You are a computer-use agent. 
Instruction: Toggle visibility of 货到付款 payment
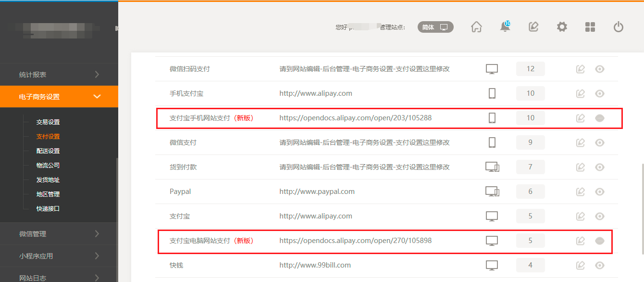tap(599, 167)
